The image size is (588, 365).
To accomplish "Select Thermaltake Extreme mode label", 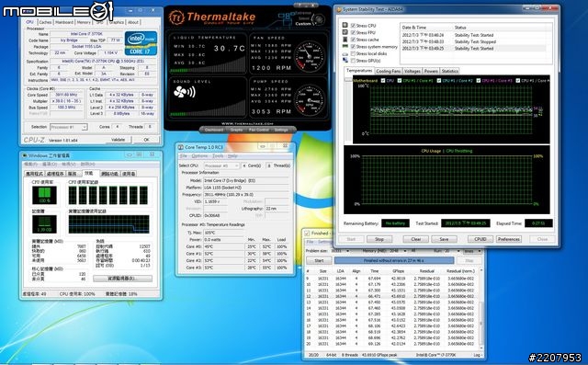I will 303,13.
